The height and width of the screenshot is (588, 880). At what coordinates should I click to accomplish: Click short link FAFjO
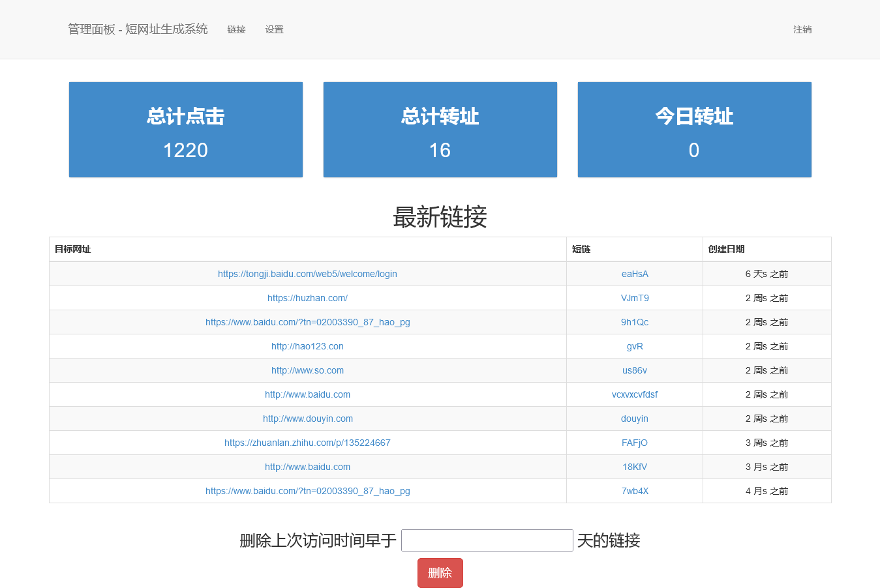[x=634, y=443]
